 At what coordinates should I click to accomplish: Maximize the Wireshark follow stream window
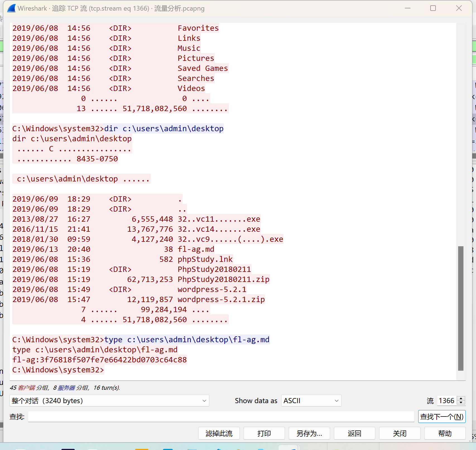433,8
